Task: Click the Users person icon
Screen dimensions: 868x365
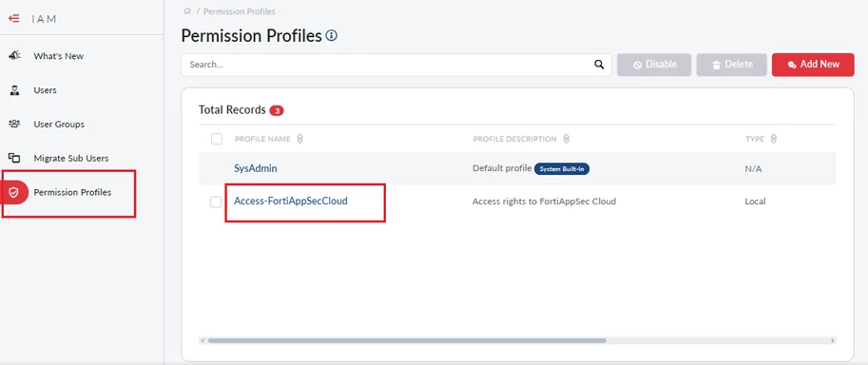Action: 14,90
